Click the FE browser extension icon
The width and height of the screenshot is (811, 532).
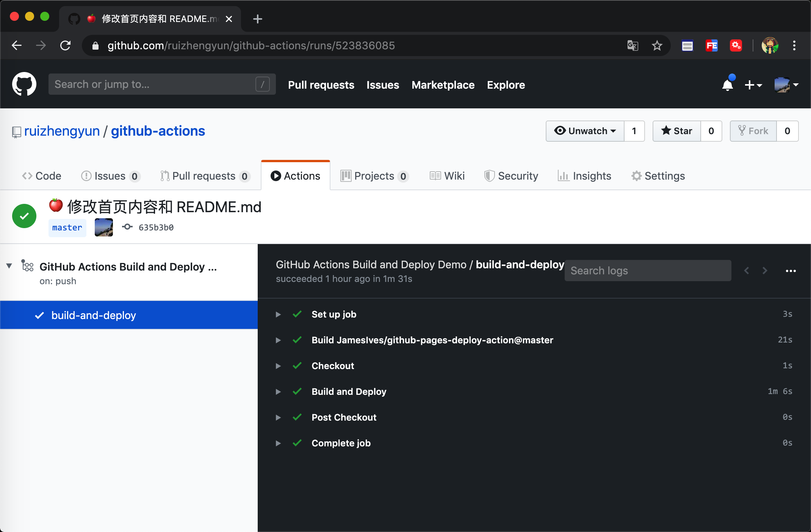pyautogui.click(x=712, y=45)
